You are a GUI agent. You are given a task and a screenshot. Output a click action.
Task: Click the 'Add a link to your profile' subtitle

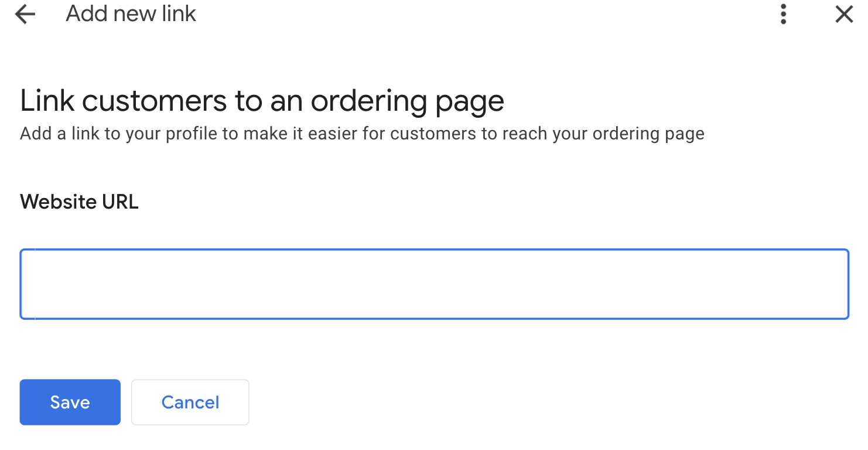click(x=362, y=134)
